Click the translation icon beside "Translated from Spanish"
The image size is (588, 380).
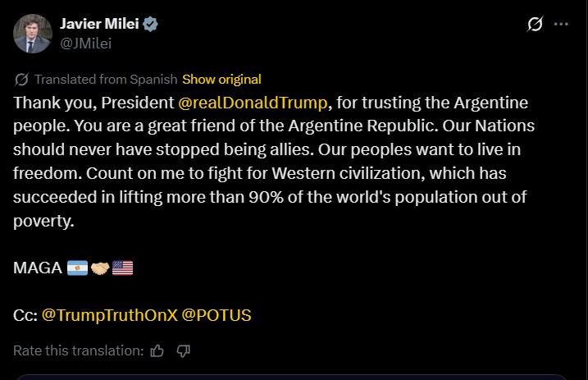(22, 80)
